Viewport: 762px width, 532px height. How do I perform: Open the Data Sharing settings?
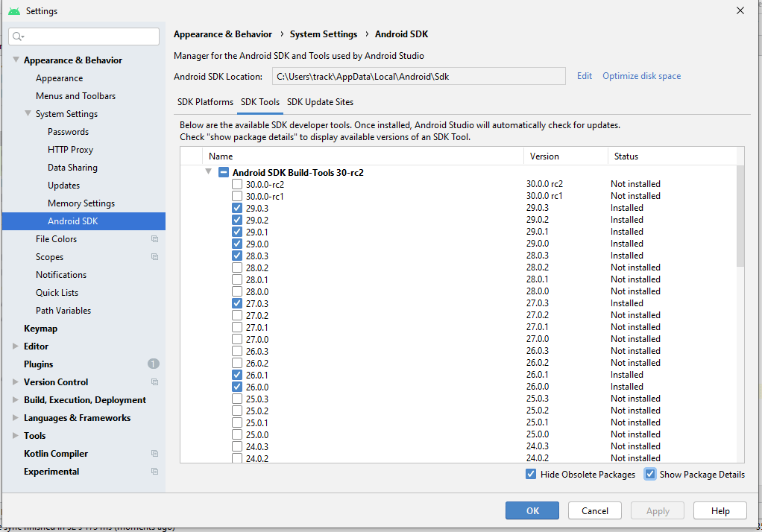click(x=72, y=168)
